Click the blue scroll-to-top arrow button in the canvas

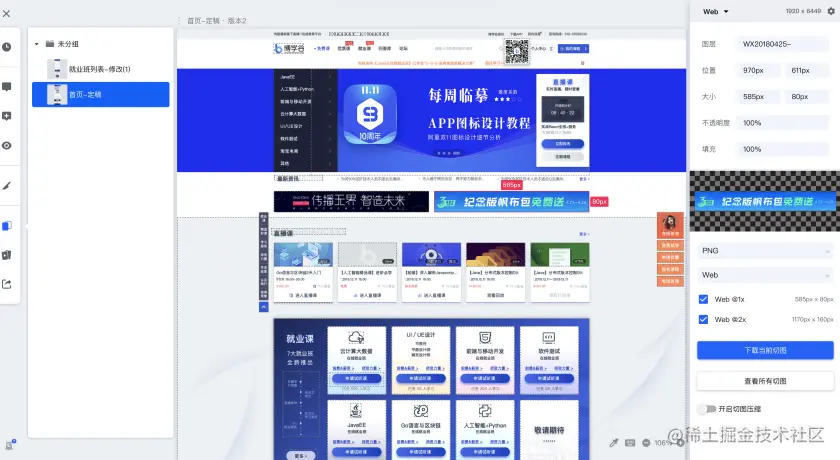click(264, 307)
